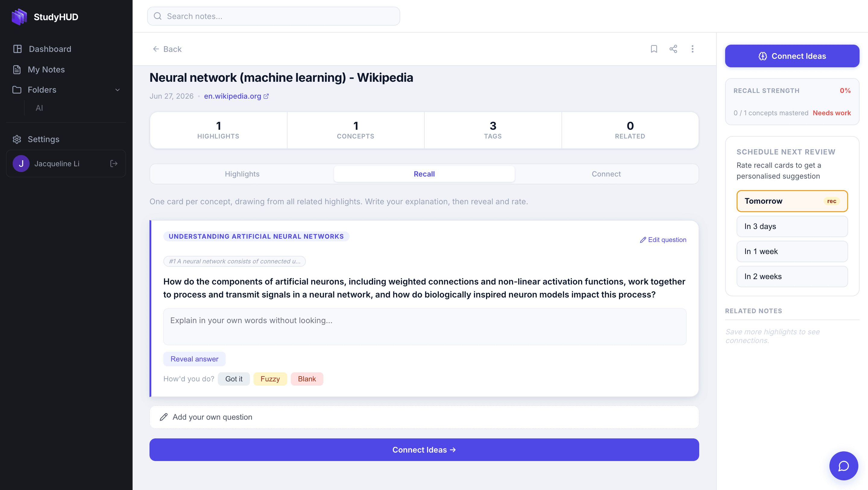
Task: Click the Reveal answer button
Action: tap(194, 359)
